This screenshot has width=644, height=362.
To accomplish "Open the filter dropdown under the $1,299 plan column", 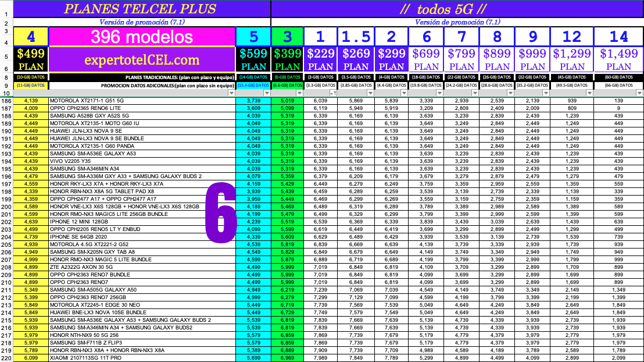I will tap(589, 93).
